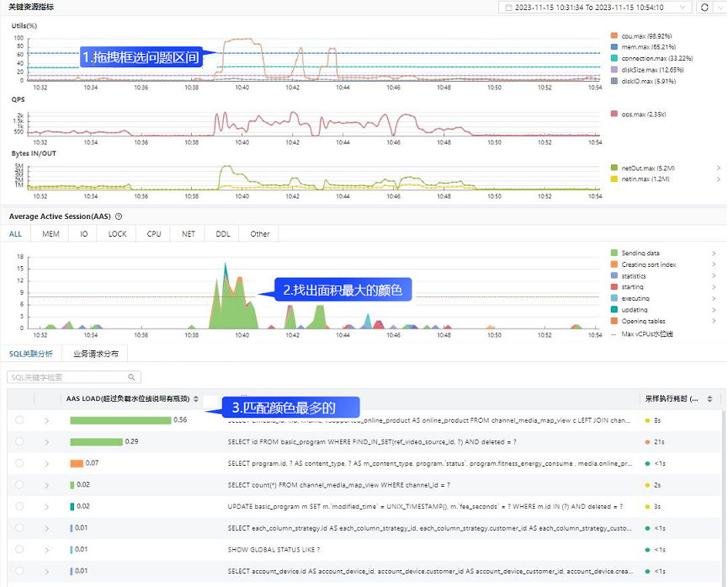Click the refresh icon next to date range
The width and height of the screenshot is (728, 587).
click(x=704, y=8)
